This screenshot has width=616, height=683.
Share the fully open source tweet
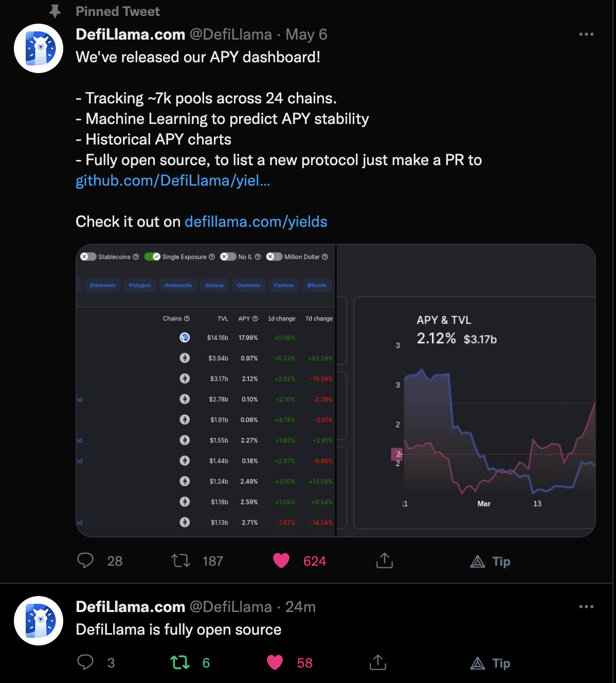pos(378,662)
